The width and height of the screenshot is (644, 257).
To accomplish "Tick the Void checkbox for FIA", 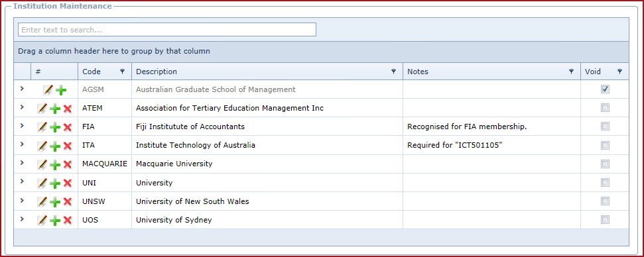I will tap(605, 127).
